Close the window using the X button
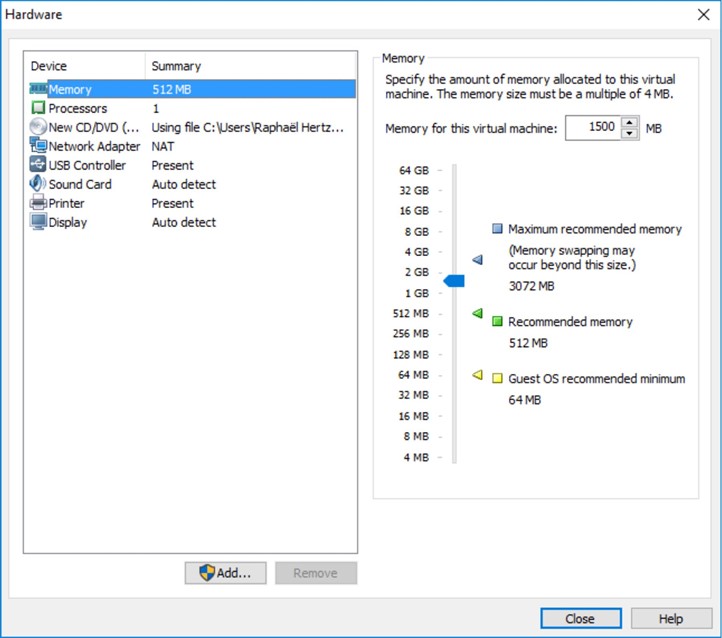The height and width of the screenshot is (638, 722). point(703,15)
